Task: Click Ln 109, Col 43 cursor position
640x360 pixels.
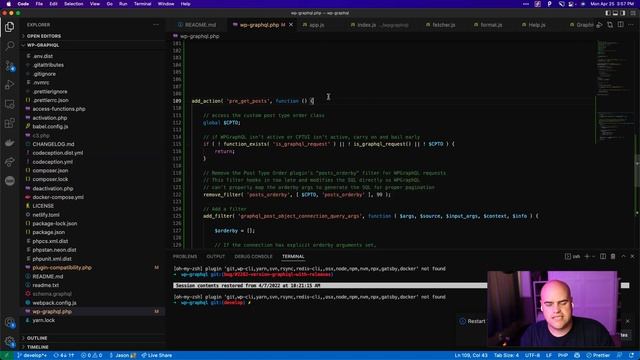Action: (471, 356)
